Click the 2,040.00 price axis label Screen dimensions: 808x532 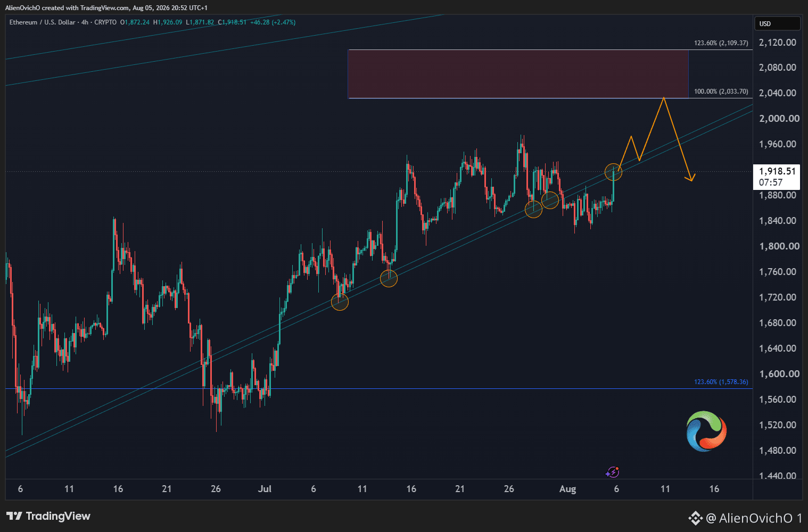(x=778, y=93)
